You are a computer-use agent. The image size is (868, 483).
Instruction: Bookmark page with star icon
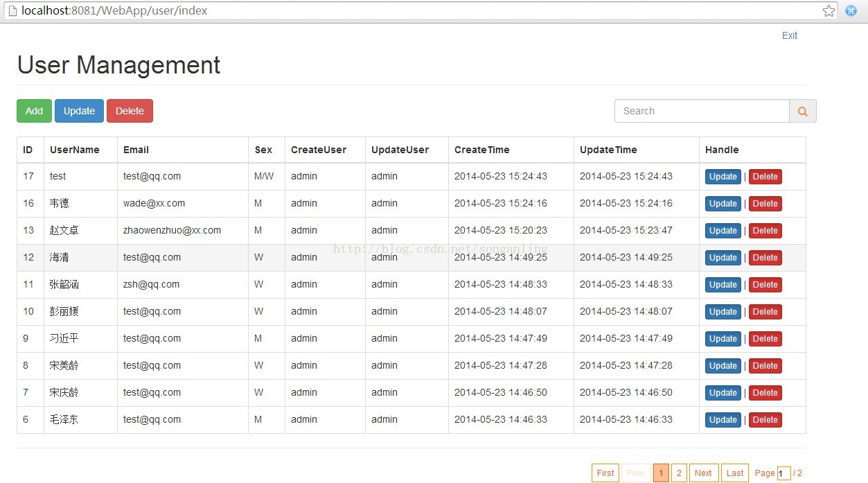pos(829,11)
